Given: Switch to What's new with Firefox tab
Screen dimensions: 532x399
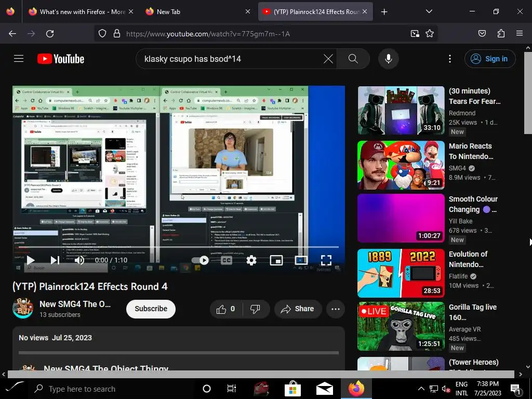Looking at the screenshot, I should [80, 11].
